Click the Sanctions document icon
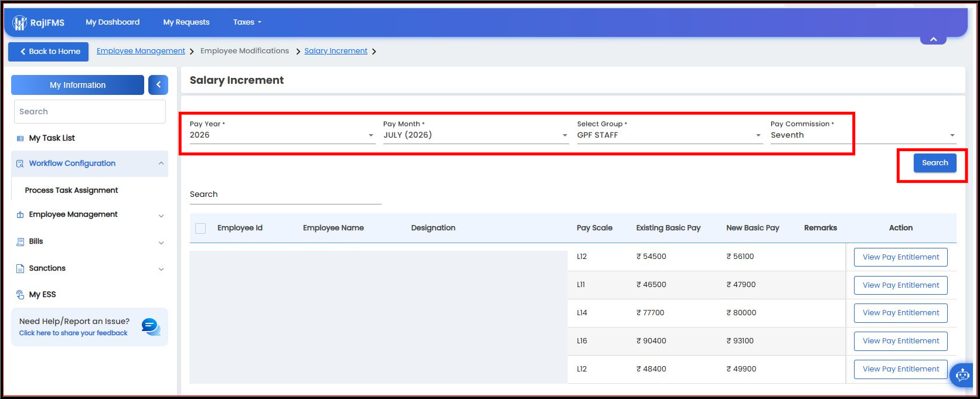This screenshot has width=980, height=399. coord(21,268)
